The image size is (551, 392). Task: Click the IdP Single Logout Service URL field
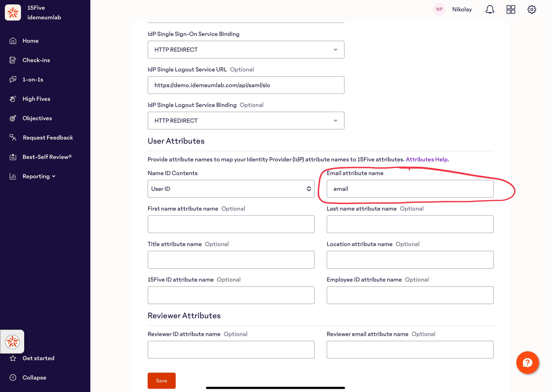(246, 85)
